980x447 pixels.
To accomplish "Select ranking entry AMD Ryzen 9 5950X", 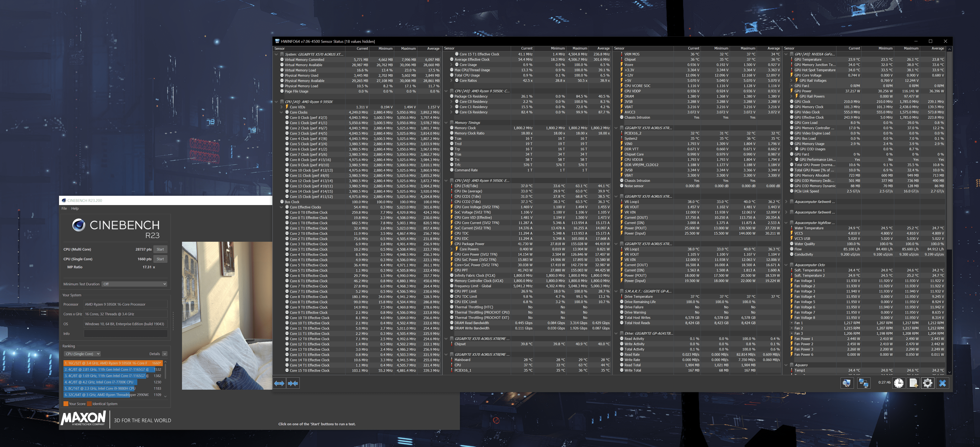I will pyautogui.click(x=113, y=363).
